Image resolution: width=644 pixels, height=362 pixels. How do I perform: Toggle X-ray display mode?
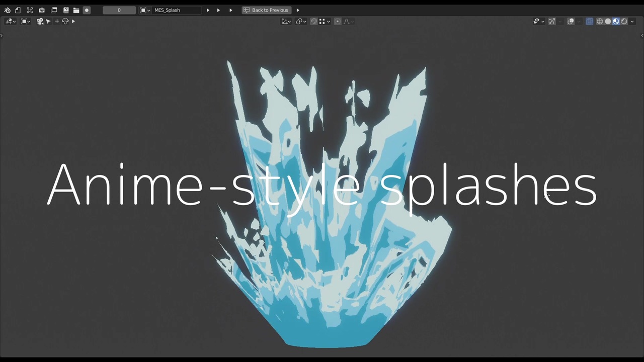[x=589, y=21]
